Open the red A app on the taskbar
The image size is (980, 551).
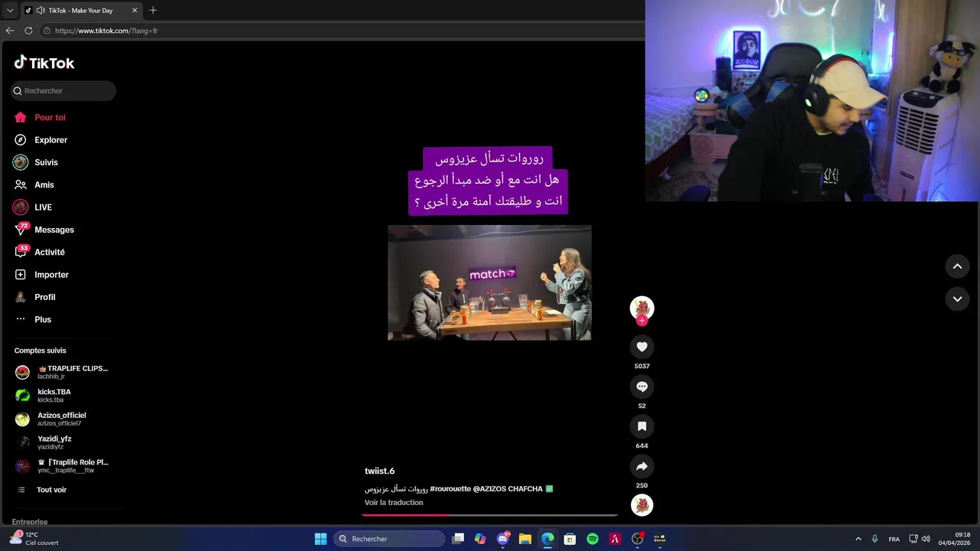(615, 539)
